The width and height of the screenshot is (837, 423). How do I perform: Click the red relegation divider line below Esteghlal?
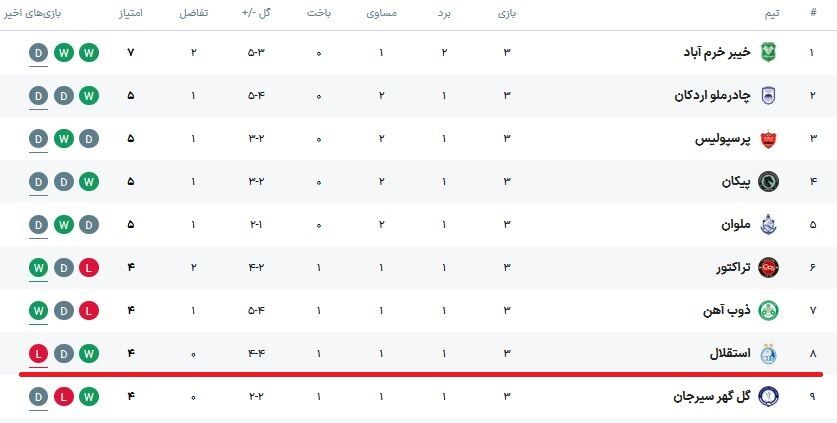(420, 374)
